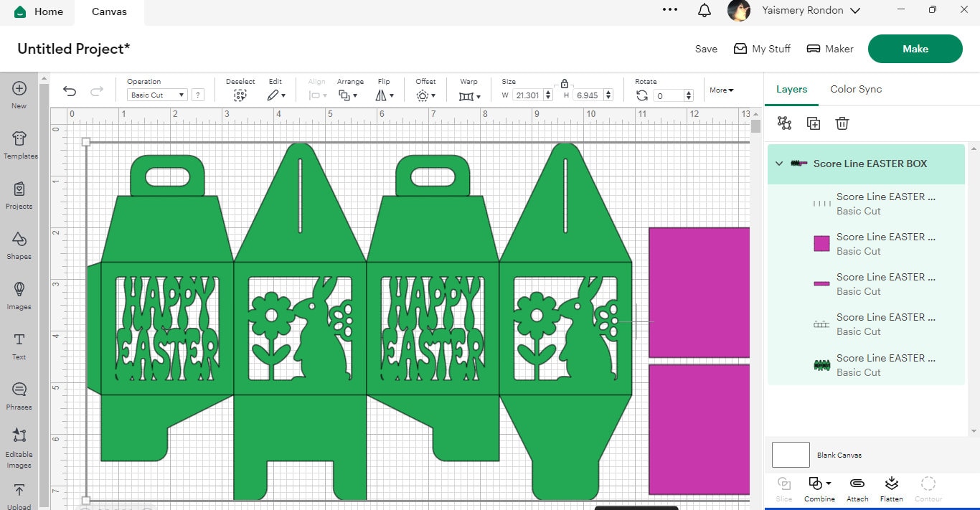The image size is (980, 510).
Task: Click the Height size input field
Action: [x=588, y=95]
